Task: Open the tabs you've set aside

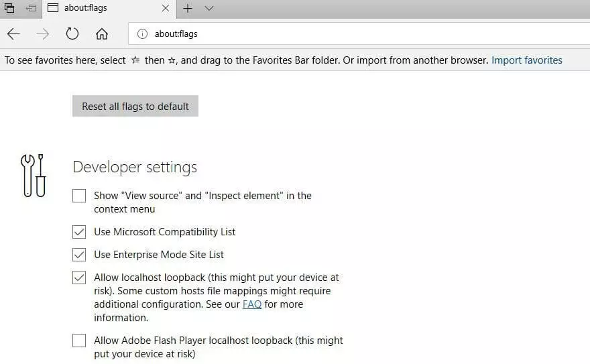Action: pos(10,8)
